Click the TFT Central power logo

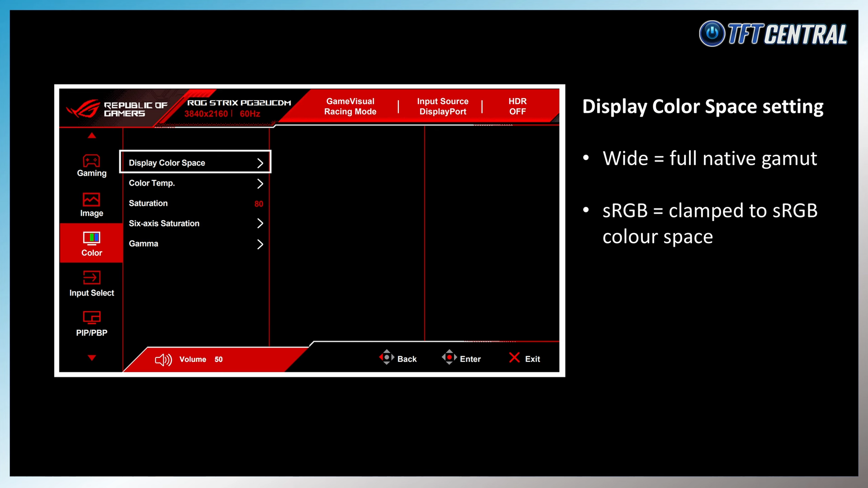712,33
